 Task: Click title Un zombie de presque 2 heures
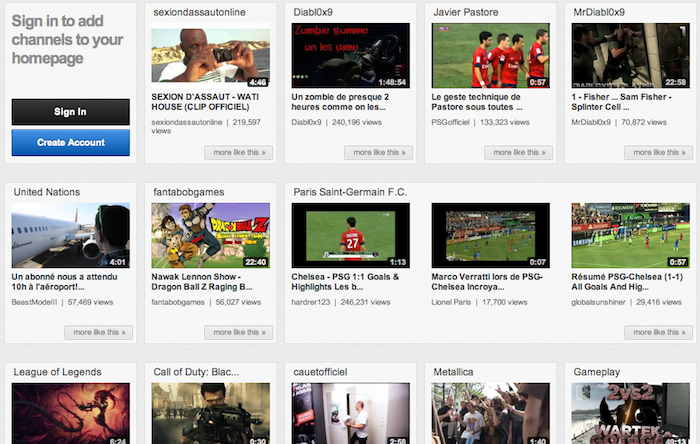click(x=340, y=102)
